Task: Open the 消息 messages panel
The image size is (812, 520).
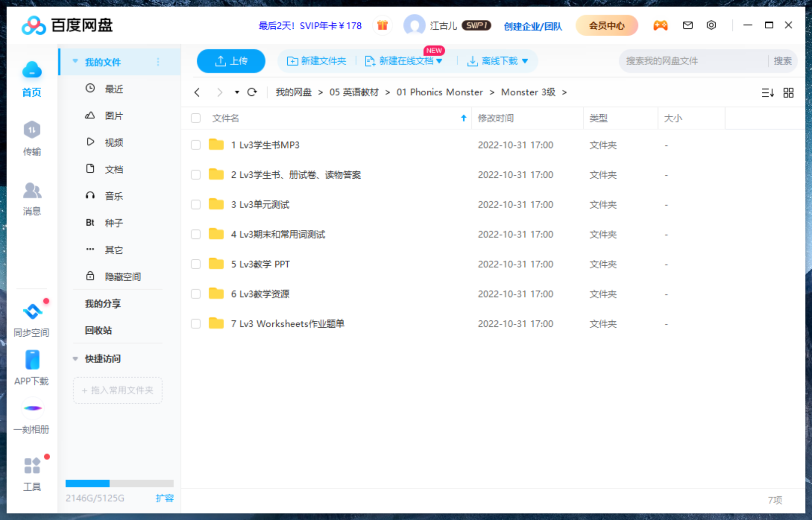Action: [x=31, y=197]
